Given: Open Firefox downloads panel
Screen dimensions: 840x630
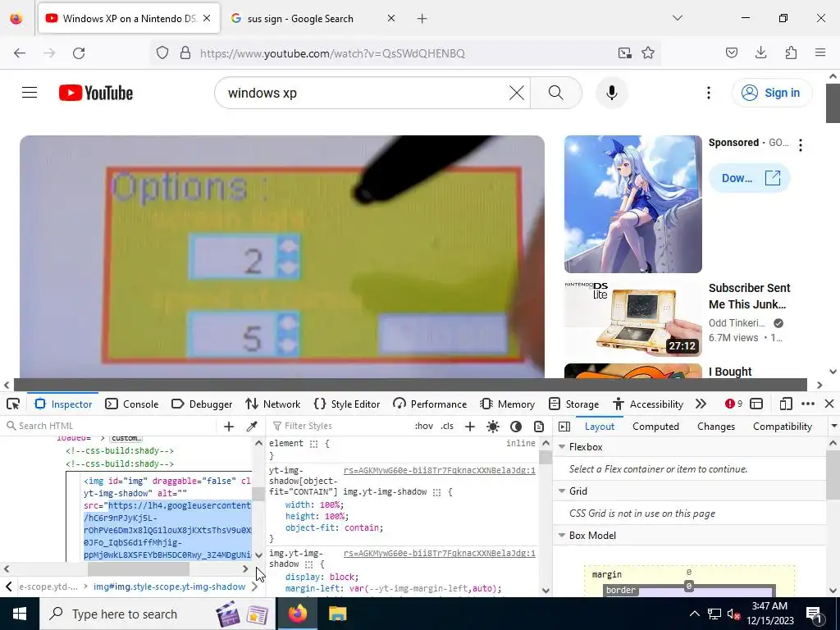Looking at the screenshot, I should tap(760, 52).
